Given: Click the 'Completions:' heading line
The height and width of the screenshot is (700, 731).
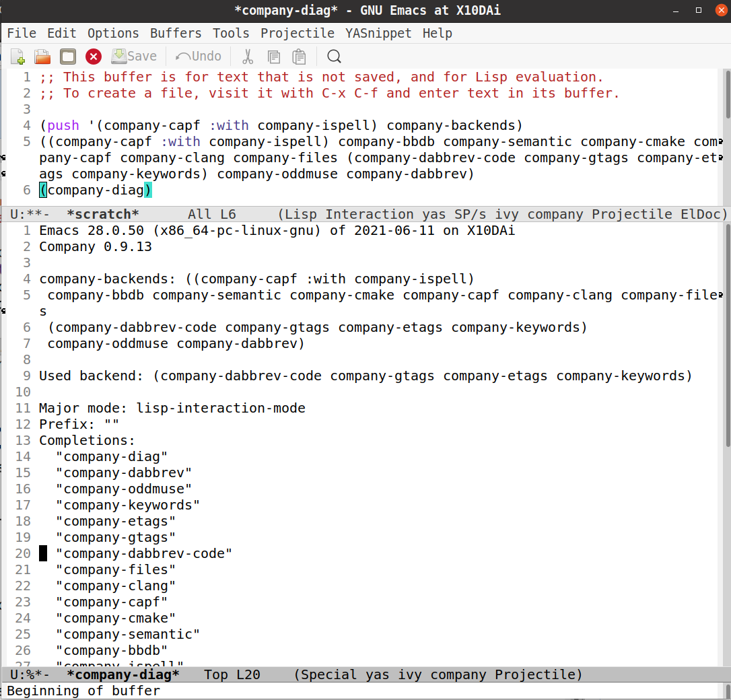Looking at the screenshot, I should point(87,440).
